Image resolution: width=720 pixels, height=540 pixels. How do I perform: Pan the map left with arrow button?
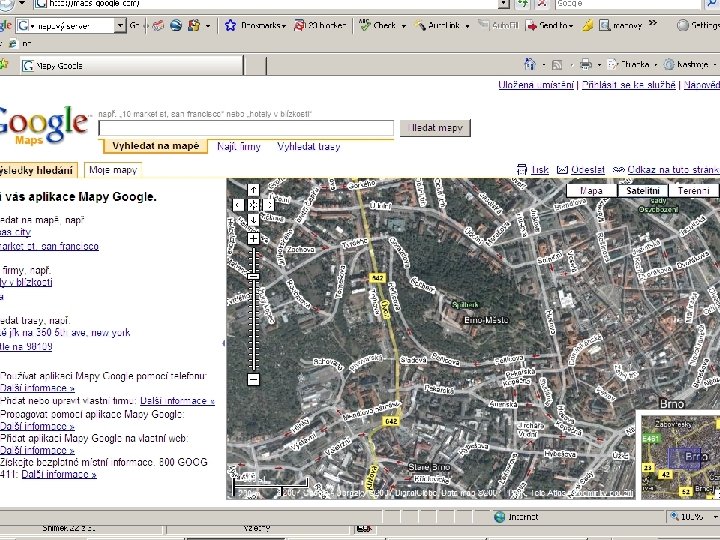pyautogui.click(x=238, y=205)
